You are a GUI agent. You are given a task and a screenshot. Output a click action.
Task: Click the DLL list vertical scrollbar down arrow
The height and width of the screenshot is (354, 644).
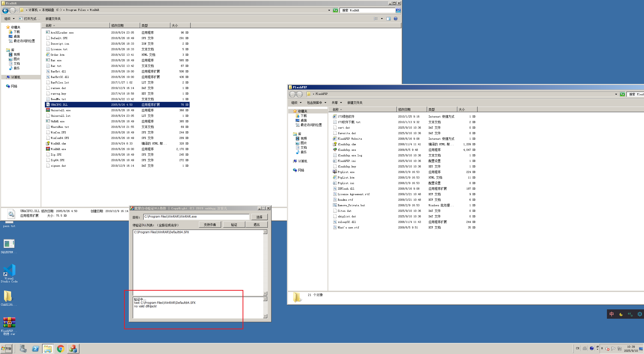pos(265,293)
